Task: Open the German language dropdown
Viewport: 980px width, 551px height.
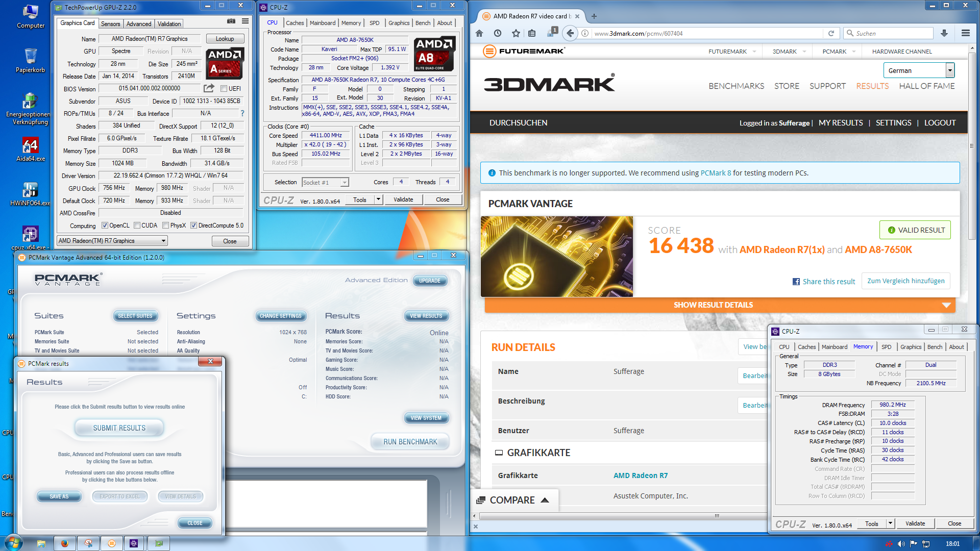Action: pos(919,70)
